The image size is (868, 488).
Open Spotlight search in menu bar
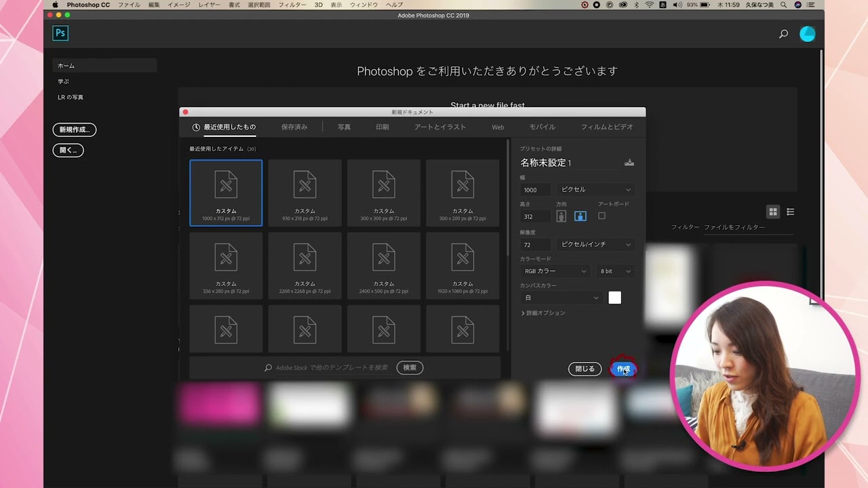point(784,5)
